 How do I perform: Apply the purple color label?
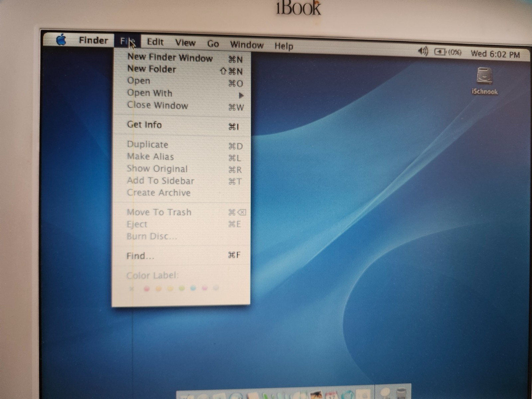(x=204, y=288)
